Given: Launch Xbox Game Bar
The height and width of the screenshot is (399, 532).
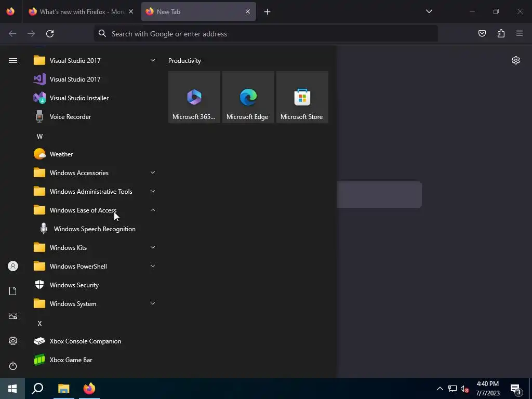Looking at the screenshot, I should [95, 360].
